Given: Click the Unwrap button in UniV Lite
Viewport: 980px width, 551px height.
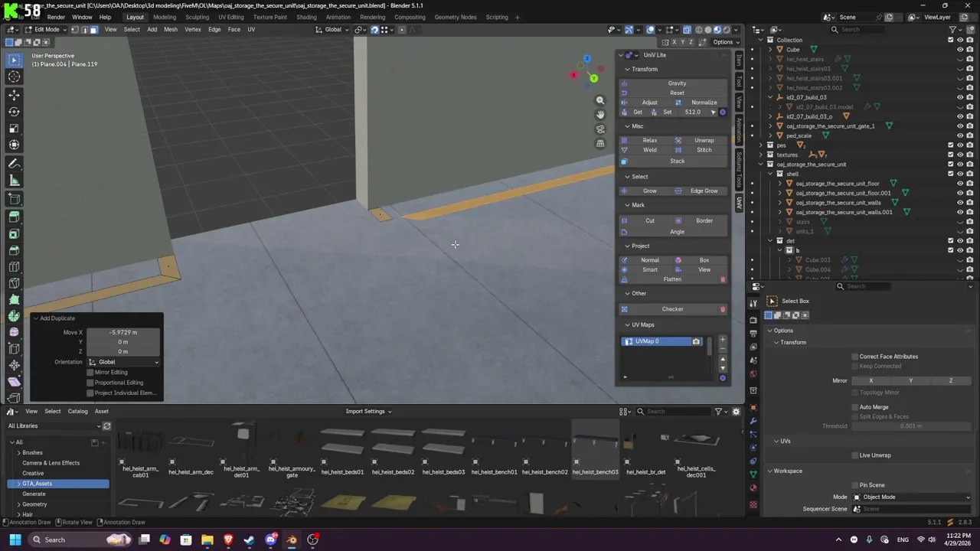Looking at the screenshot, I should coord(700,141).
